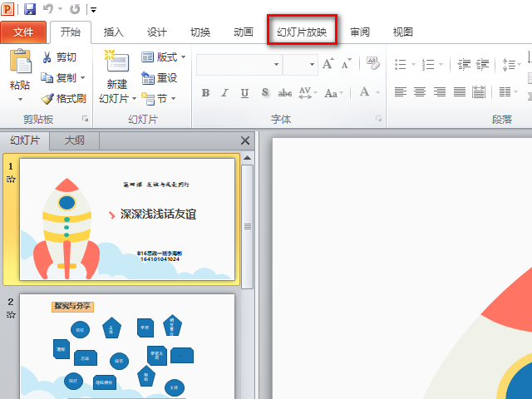This screenshot has height=399, width=532.
Task: Switch to the Outline (大纲) pane tab
Action: (74, 140)
